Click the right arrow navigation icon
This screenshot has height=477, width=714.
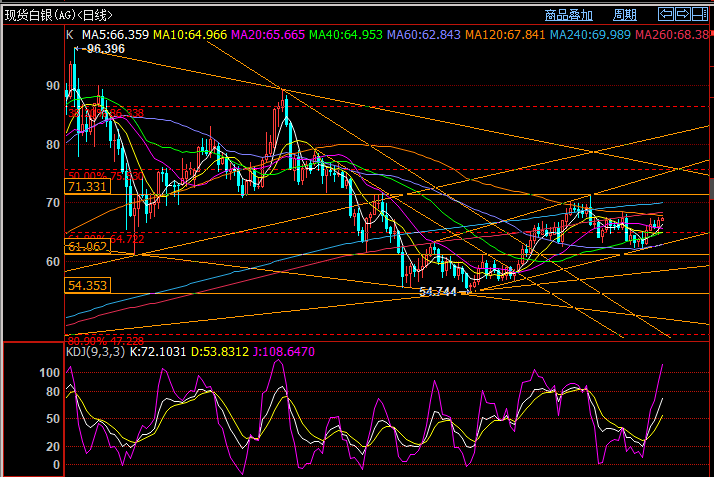tap(683, 14)
